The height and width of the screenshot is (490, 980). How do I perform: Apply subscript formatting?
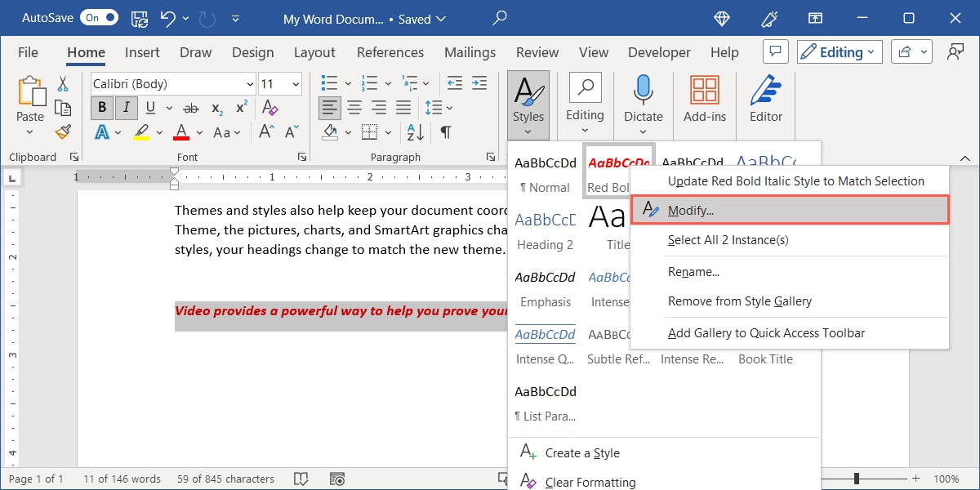tap(216, 107)
